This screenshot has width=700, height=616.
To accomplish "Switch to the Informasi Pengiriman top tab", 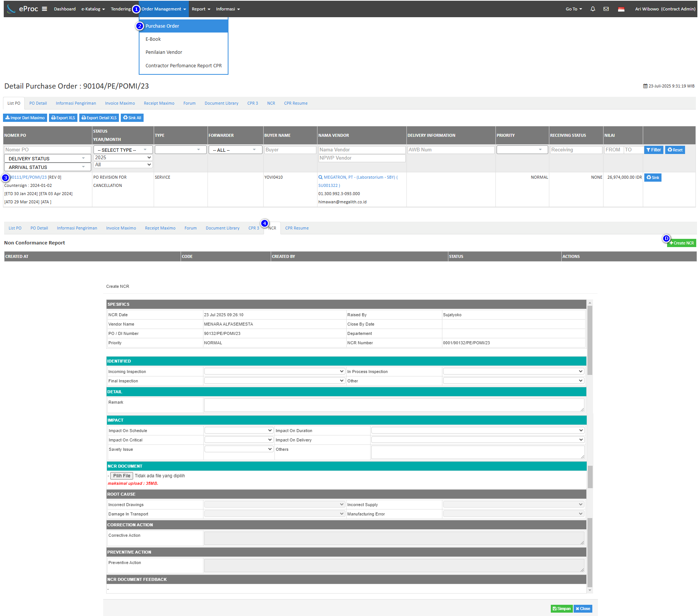I will click(76, 103).
